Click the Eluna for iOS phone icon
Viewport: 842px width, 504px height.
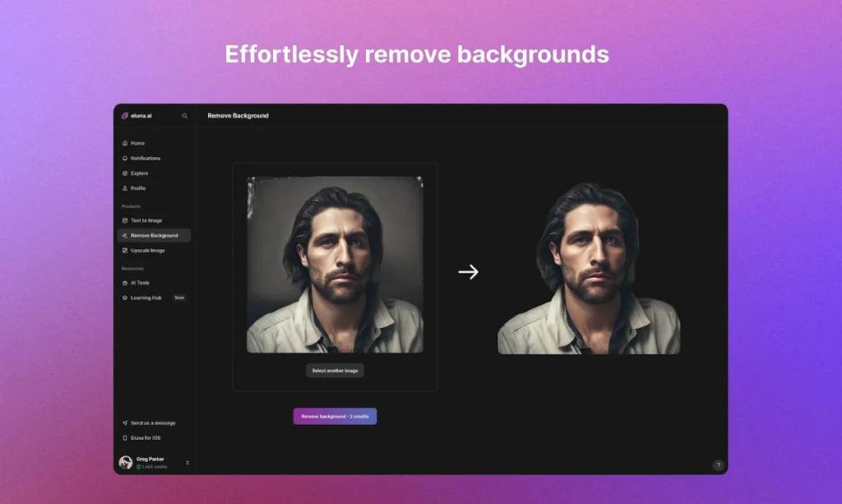tap(125, 438)
